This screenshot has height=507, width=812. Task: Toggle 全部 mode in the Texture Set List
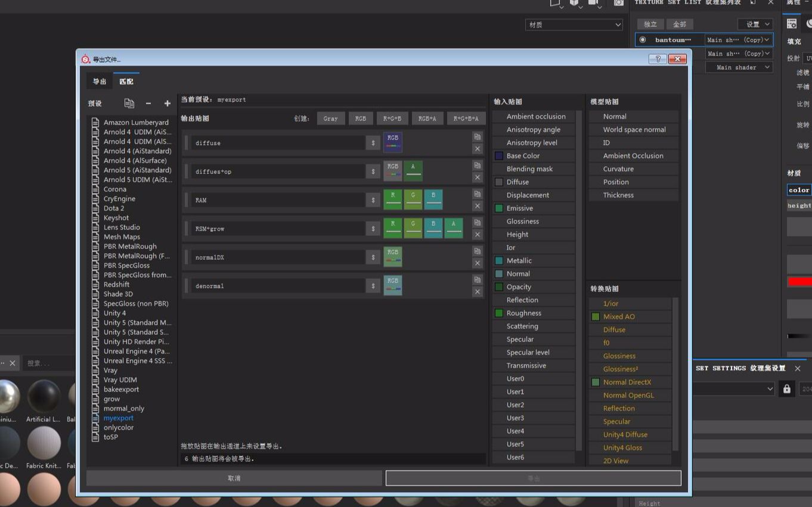(x=679, y=24)
